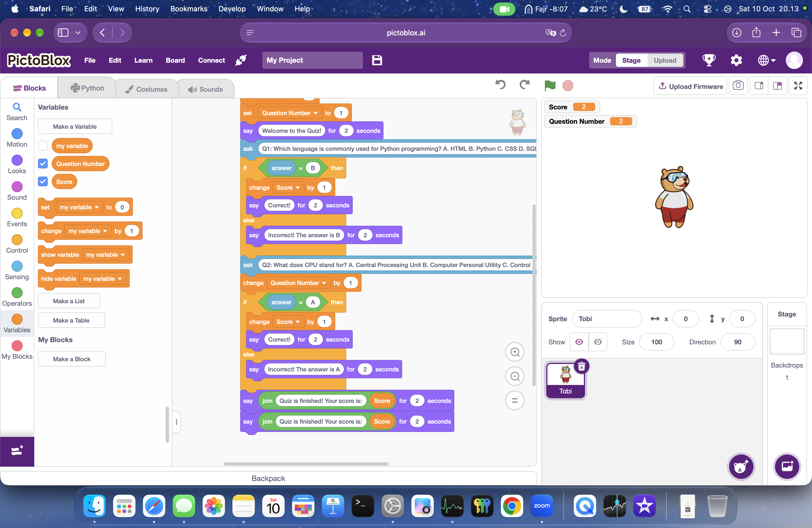Click the Make a Block button
812x528 pixels.
[72, 359]
